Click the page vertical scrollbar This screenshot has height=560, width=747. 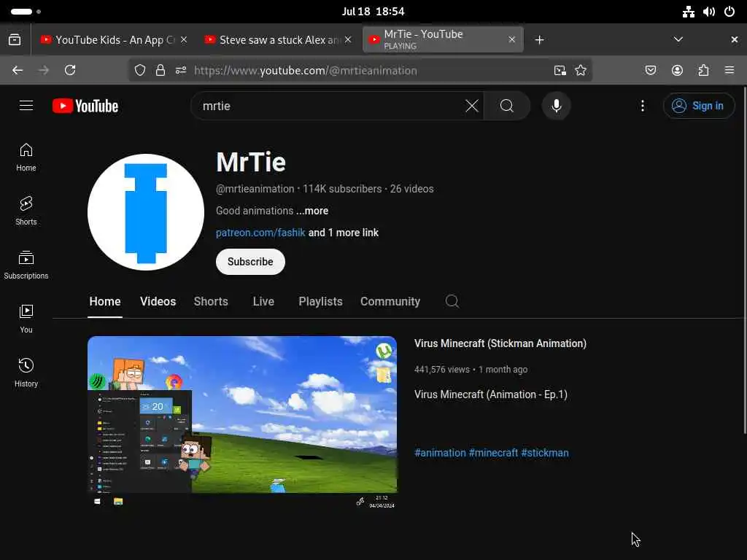point(745,260)
